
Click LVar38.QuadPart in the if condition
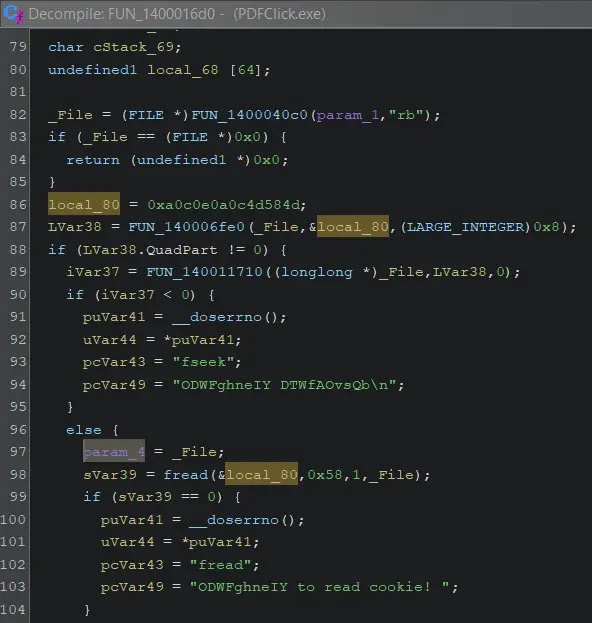pos(151,250)
